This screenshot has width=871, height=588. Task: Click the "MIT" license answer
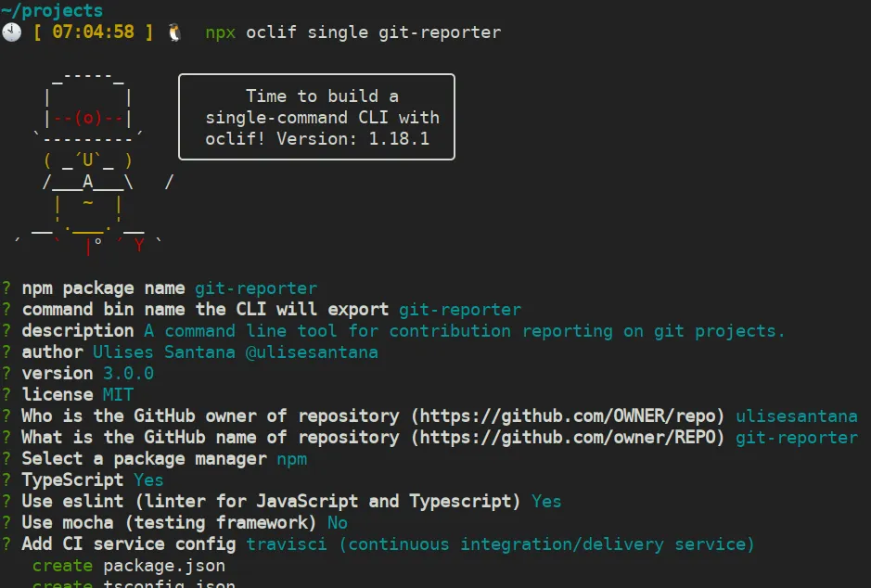coord(118,394)
